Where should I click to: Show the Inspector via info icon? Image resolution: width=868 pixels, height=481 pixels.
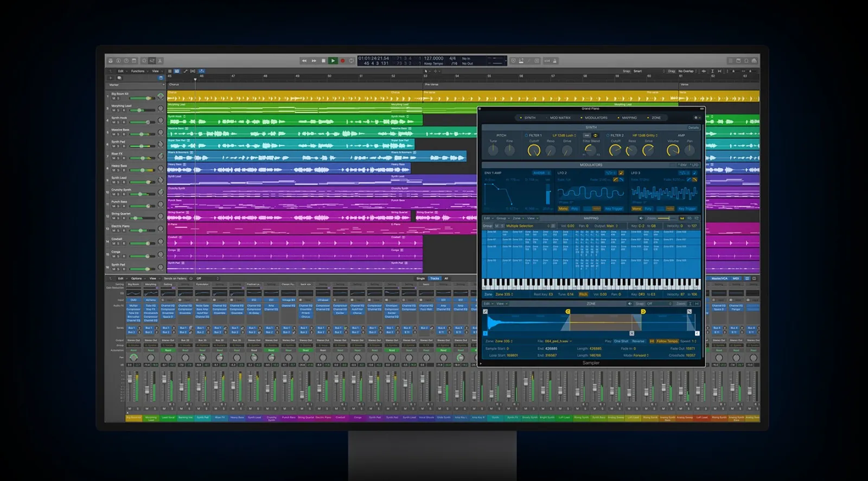click(118, 61)
